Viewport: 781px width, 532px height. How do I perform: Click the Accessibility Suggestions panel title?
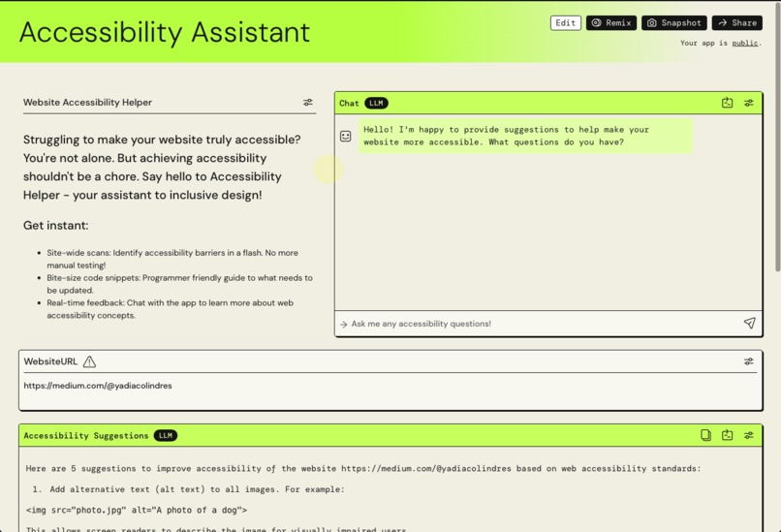click(x=86, y=435)
